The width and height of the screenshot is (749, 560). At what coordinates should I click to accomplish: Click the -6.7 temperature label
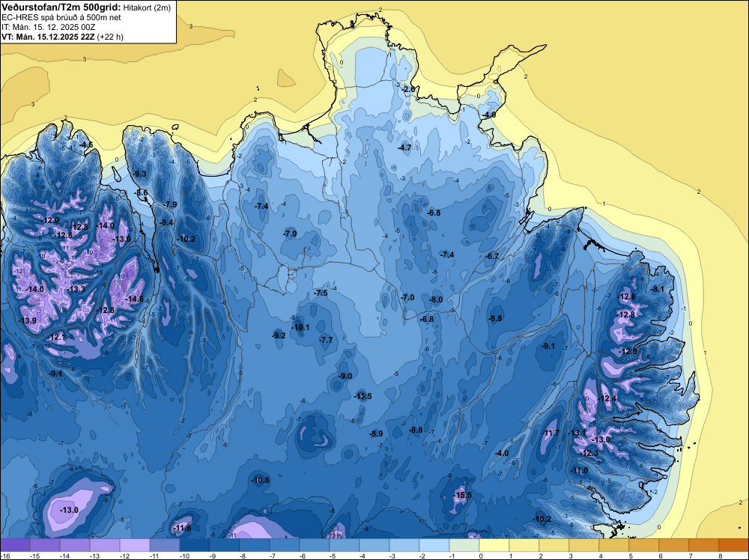click(x=492, y=256)
